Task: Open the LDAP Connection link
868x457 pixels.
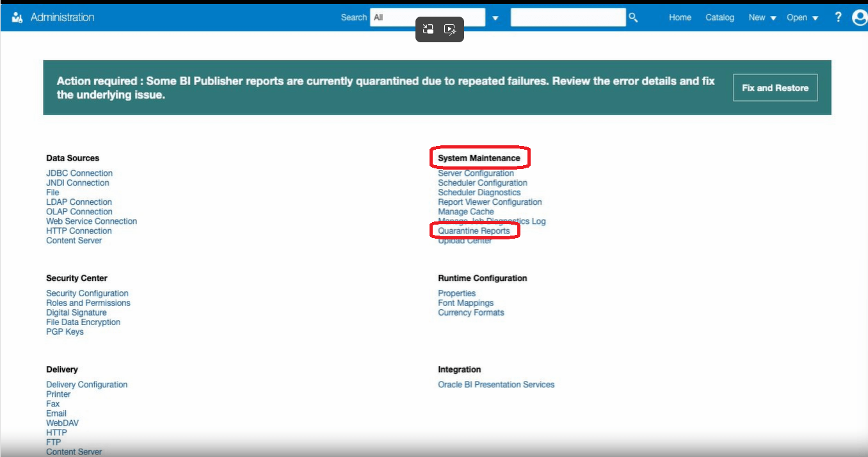Action: tap(79, 202)
